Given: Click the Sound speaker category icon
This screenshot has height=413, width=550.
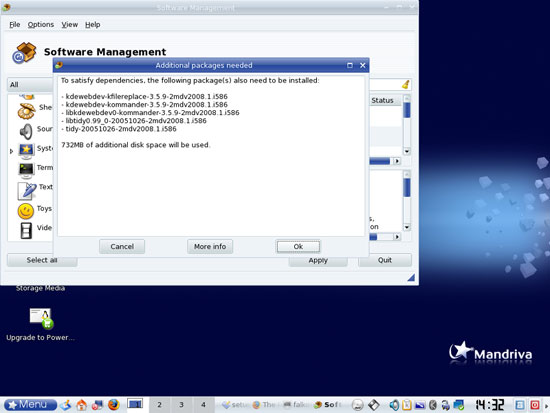Looking at the screenshot, I should click(x=26, y=132).
